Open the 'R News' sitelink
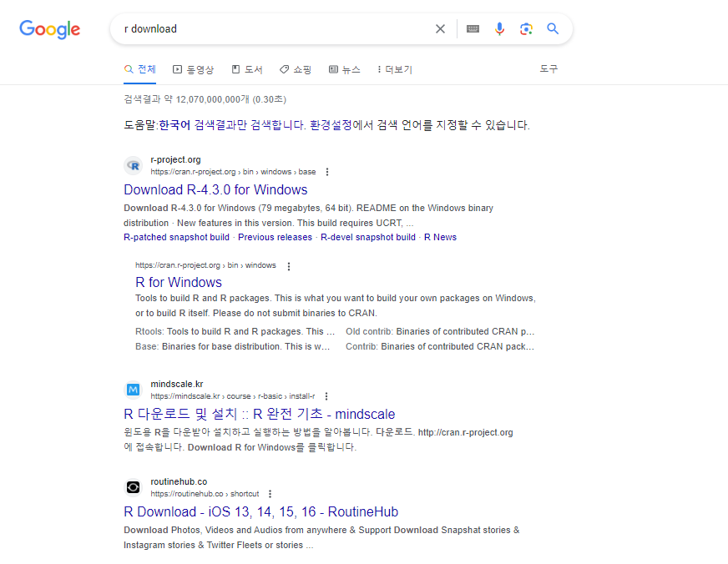Viewport: 728px width, 564px height. tap(440, 238)
